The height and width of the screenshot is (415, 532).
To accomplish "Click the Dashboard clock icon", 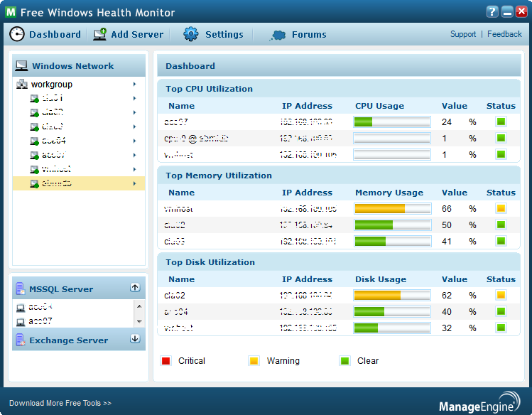I will pyautogui.click(x=16, y=34).
